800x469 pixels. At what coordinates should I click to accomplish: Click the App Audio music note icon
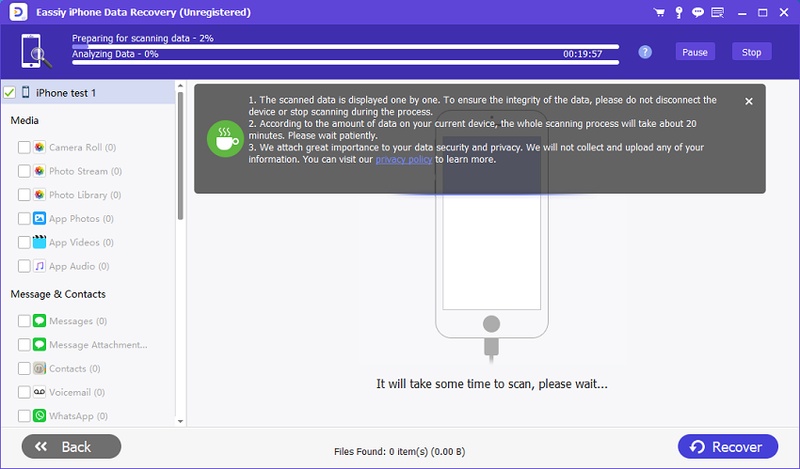coord(39,266)
